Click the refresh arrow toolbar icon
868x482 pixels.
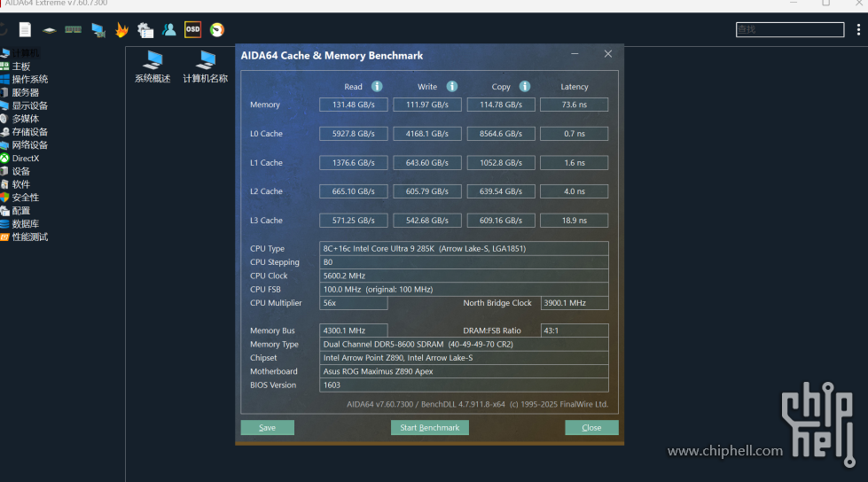(x=3, y=30)
